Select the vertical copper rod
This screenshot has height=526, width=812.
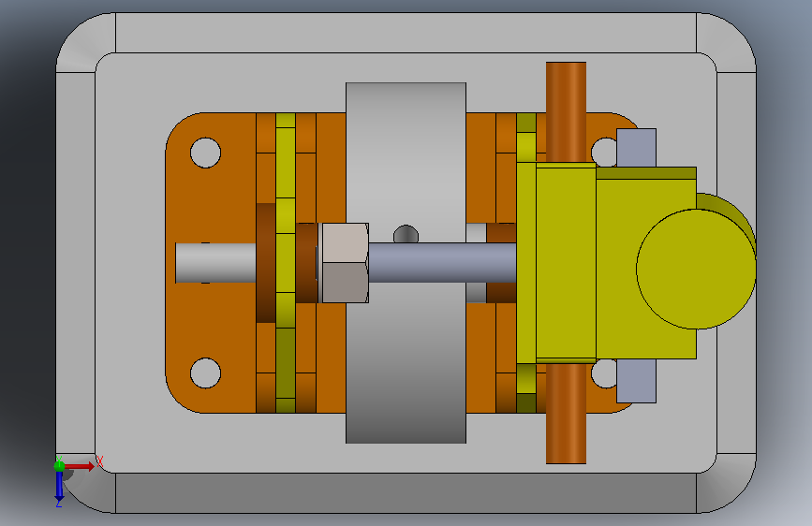pos(566,111)
